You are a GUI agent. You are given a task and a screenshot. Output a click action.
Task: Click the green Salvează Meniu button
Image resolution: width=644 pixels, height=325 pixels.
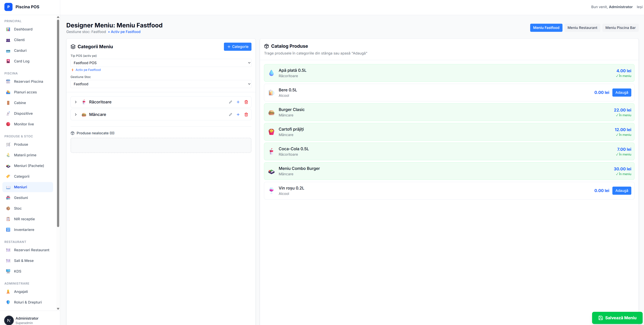point(617,318)
